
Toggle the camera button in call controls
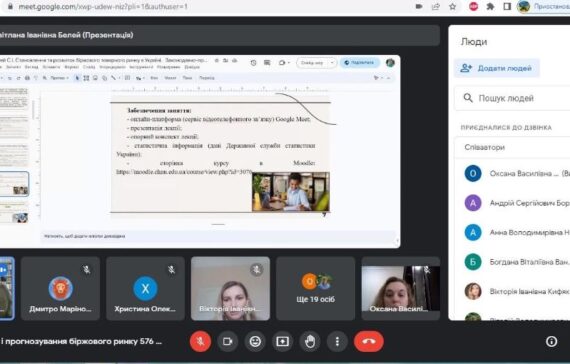click(x=228, y=341)
